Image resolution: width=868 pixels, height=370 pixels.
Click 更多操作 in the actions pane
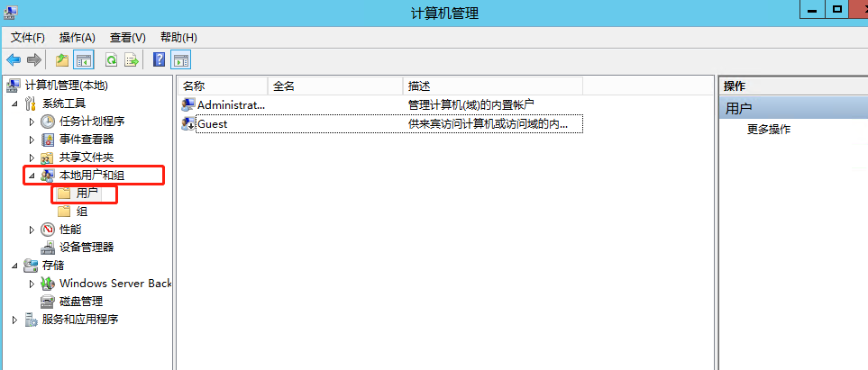768,130
